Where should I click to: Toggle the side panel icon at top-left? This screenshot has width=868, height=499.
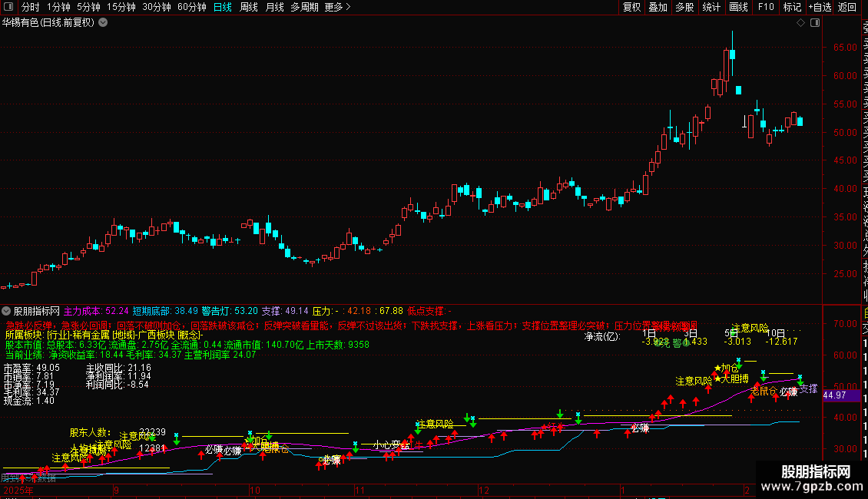[x=8, y=7]
